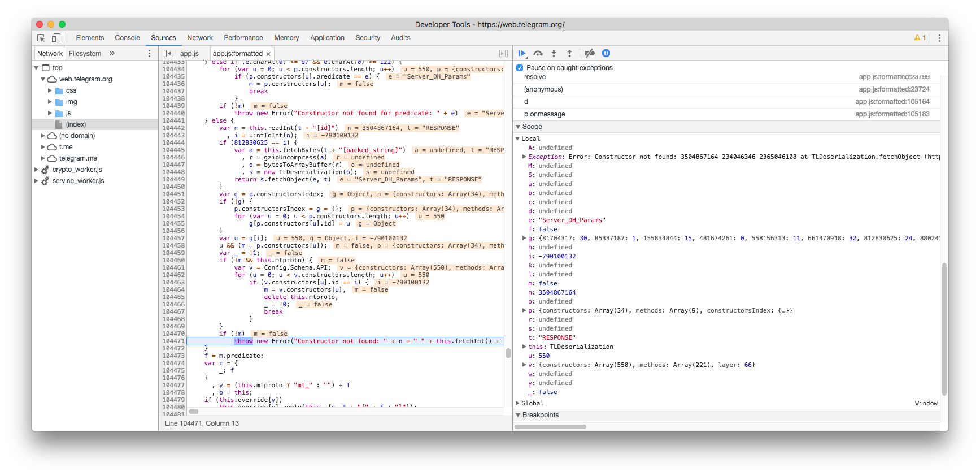Screen dimensions: 980x476
Task: Switch to the app.js file tab
Action: tap(189, 54)
